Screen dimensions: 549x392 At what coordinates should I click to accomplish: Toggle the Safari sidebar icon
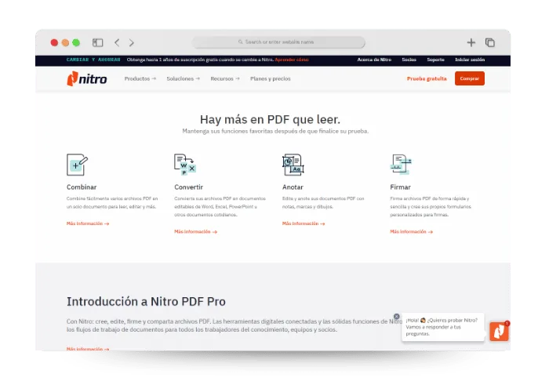(x=98, y=42)
